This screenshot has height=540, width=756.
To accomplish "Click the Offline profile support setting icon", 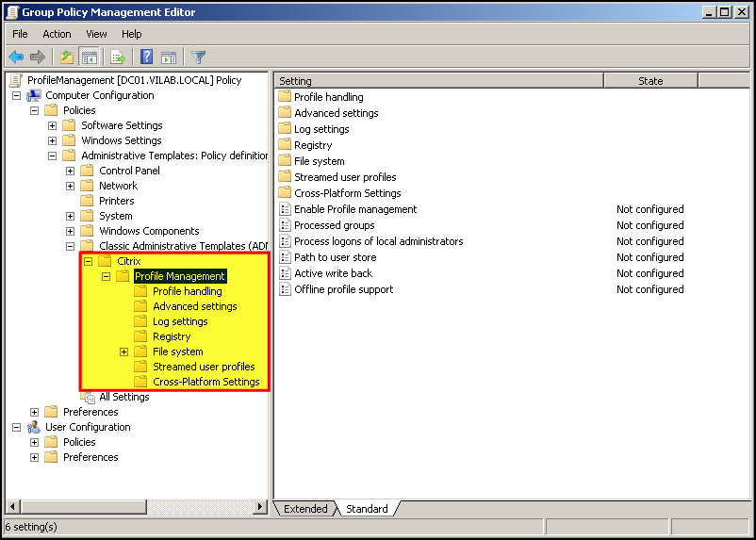I will tap(285, 289).
